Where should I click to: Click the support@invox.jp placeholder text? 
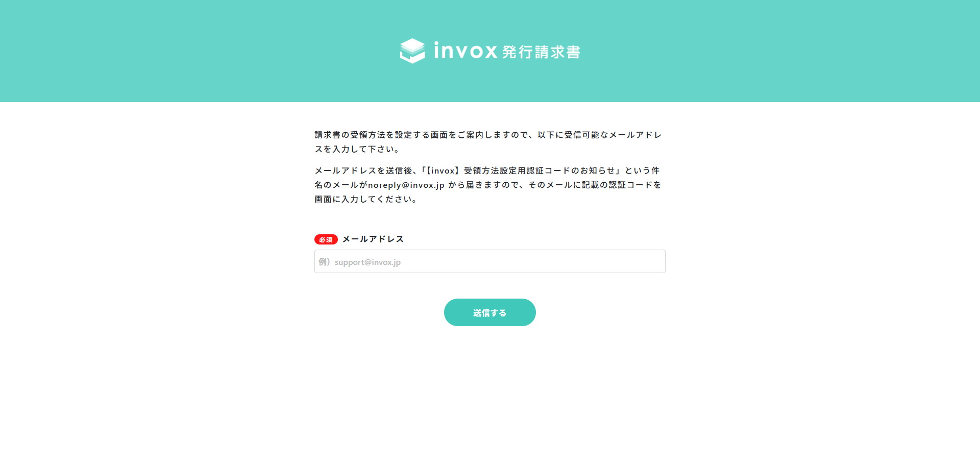pos(367,262)
